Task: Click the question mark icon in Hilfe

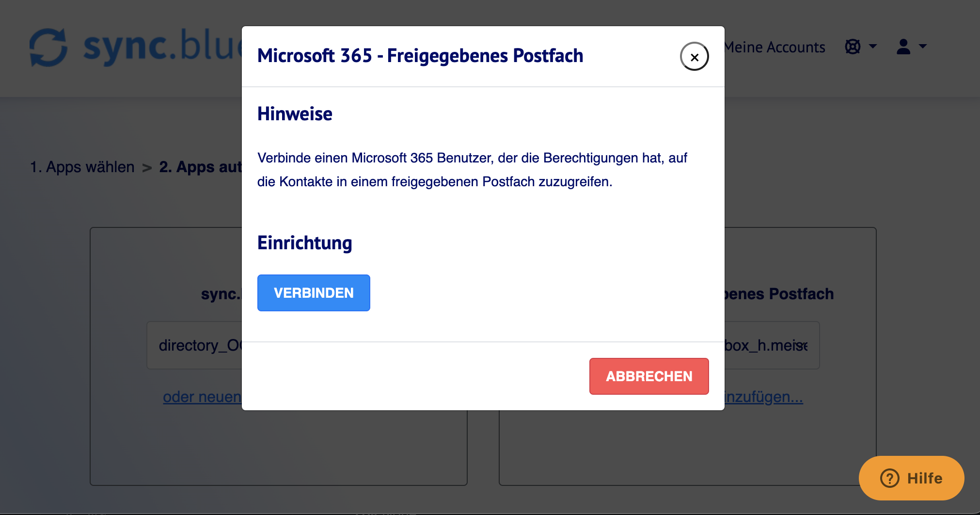Action: (890, 478)
